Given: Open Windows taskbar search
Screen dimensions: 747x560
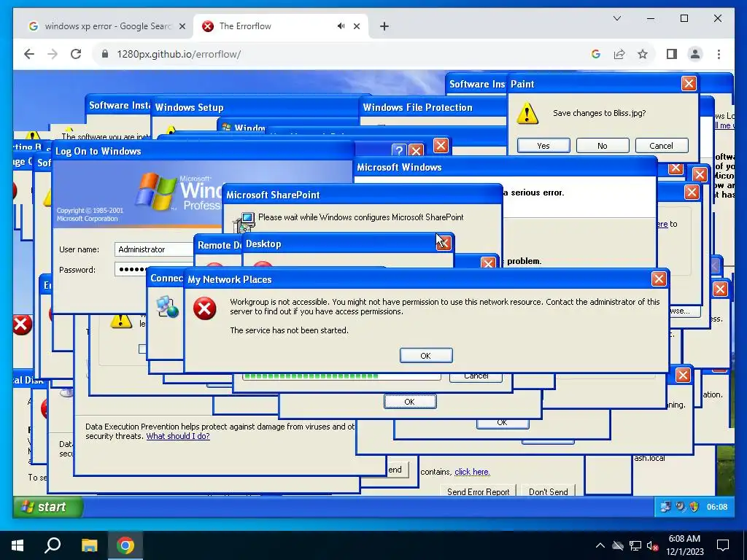Looking at the screenshot, I should [53, 545].
